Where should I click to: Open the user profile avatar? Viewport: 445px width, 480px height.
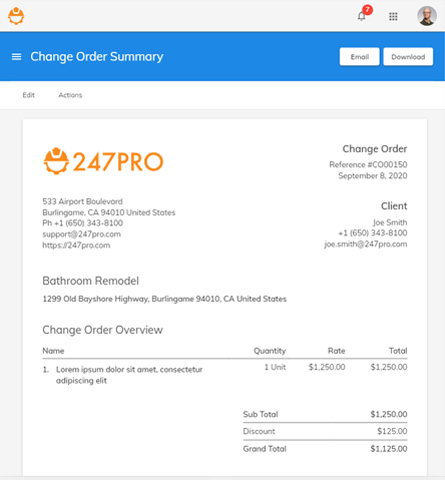[427, 16]
